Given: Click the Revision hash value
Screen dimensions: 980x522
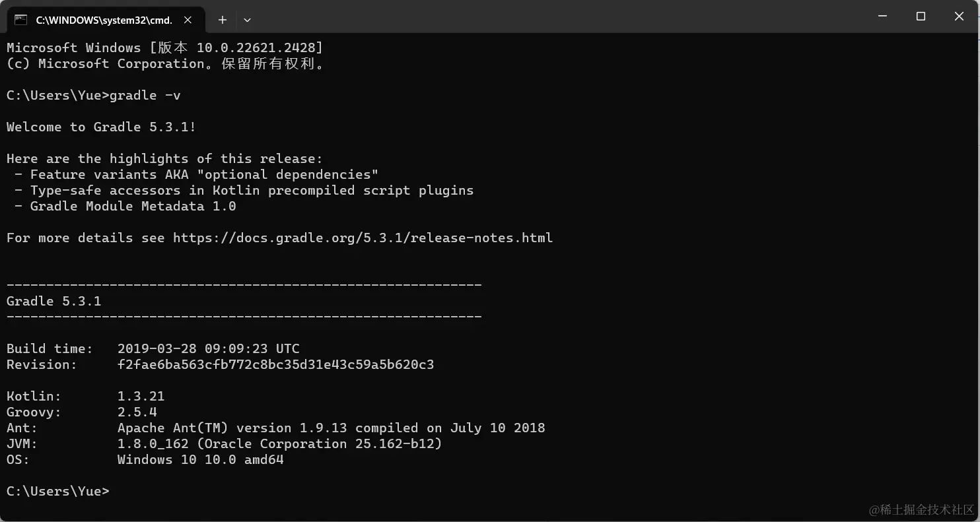Looking at the screenshot, I should 275,365.
